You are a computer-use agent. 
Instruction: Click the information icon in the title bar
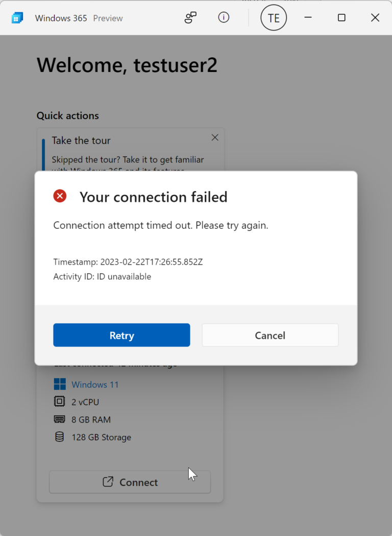[x=223, y=17]
